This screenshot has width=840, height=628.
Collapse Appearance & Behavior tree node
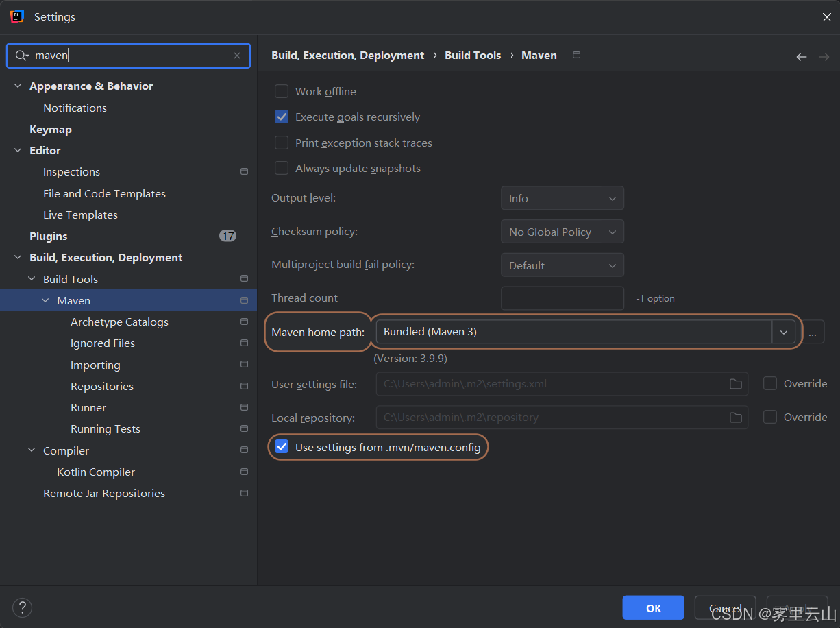point(18,86)
